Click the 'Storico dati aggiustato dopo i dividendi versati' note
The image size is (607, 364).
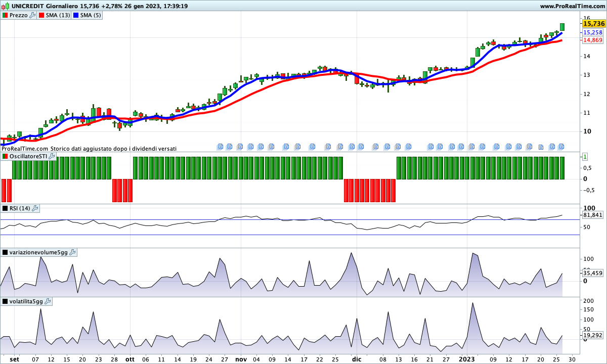(114, 149)
